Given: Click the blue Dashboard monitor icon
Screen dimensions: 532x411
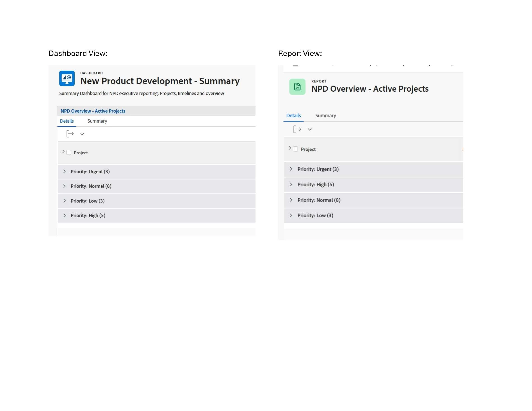Looking at the screenshot, I should 67,78.
